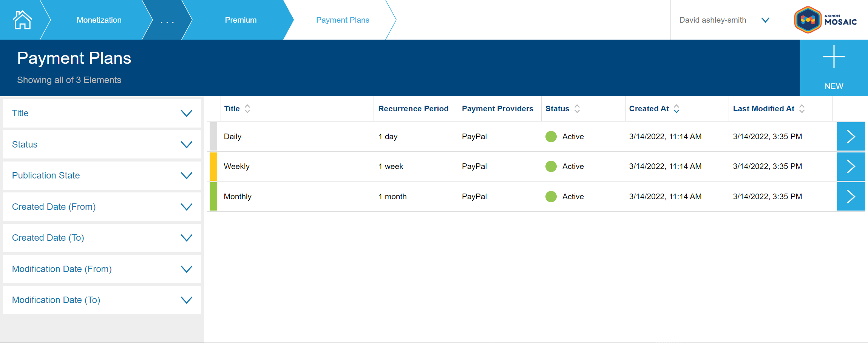Click the collapsed breadcrumb ellipsis
The height and width of the screenshot is (343, 868).
coord(167,21)
